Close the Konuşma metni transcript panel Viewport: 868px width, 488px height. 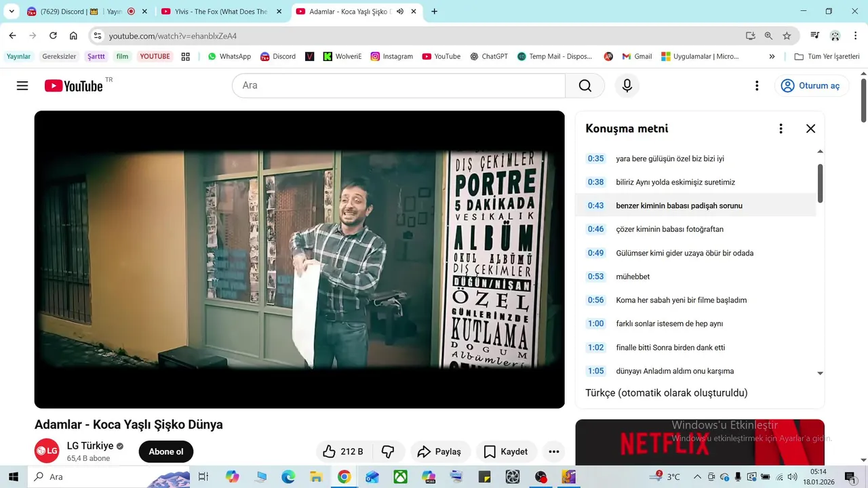(810, 128)
